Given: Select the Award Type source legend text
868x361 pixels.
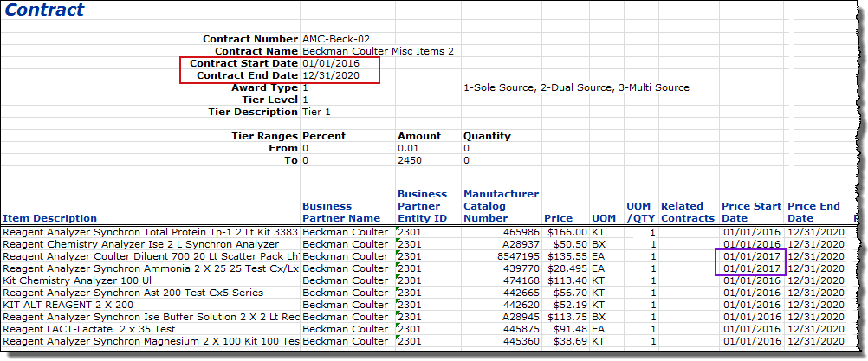Looking at the screenshot, I should click(576, 88).
